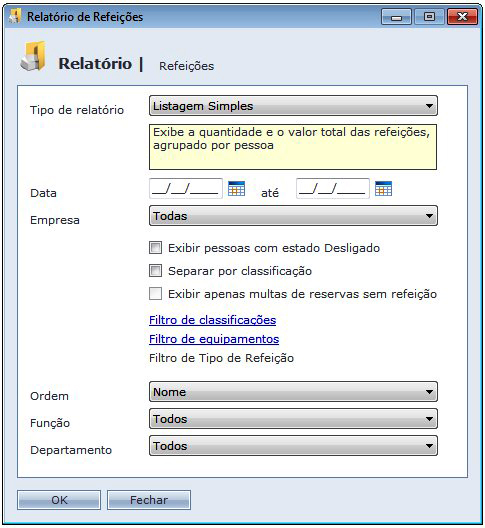Click the Ordem label
485x528 pixels.
pos(49,396)
